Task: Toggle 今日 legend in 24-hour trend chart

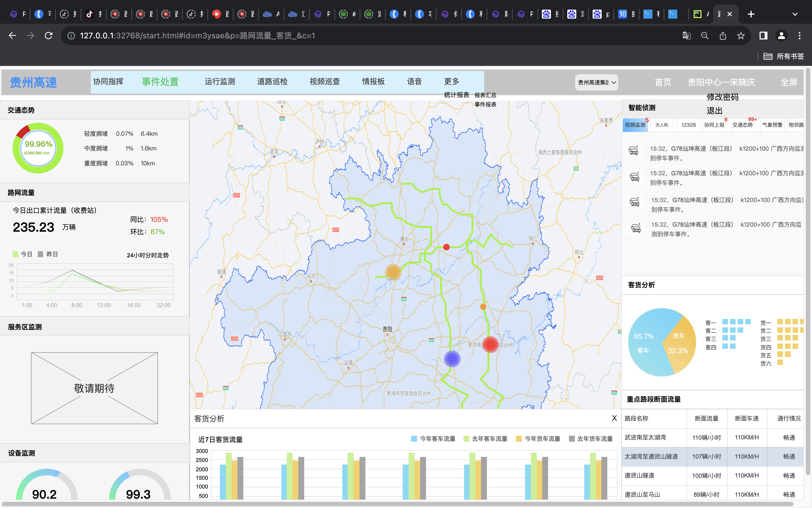Action: (x=22, y=254)
